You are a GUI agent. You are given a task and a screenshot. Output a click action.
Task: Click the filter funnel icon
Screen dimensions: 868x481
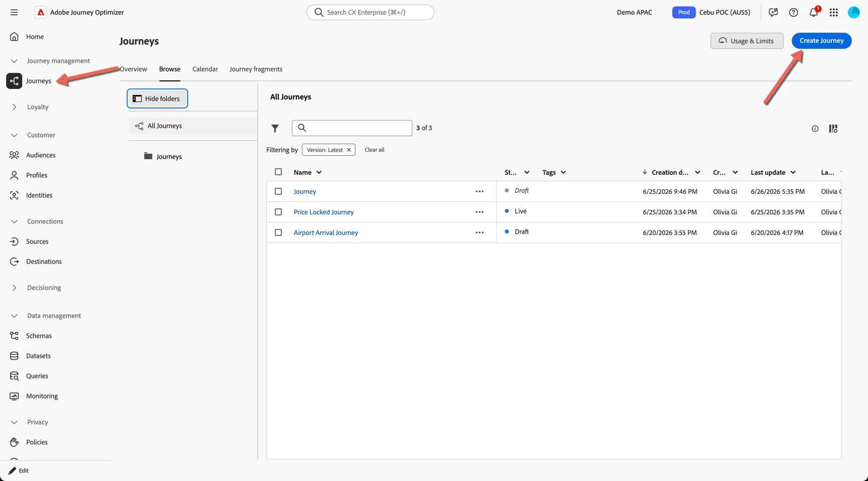[x=275, y=129]
